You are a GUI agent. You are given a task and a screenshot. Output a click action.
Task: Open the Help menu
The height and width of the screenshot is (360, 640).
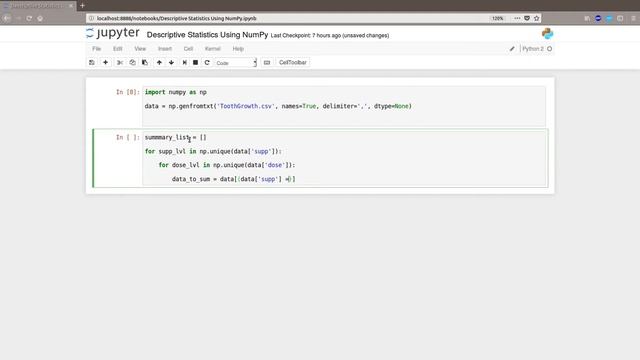click(238, 49)
